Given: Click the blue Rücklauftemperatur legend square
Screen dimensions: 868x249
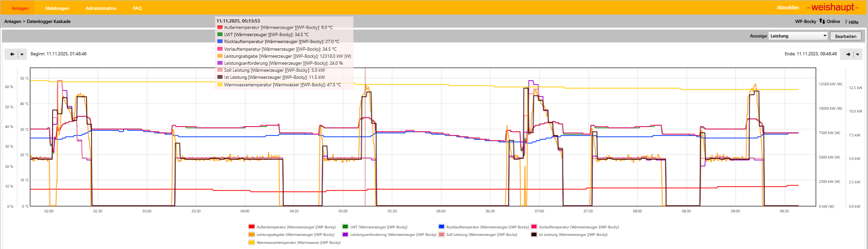Looking at the screenshot, I should click(x=441, y=227).
